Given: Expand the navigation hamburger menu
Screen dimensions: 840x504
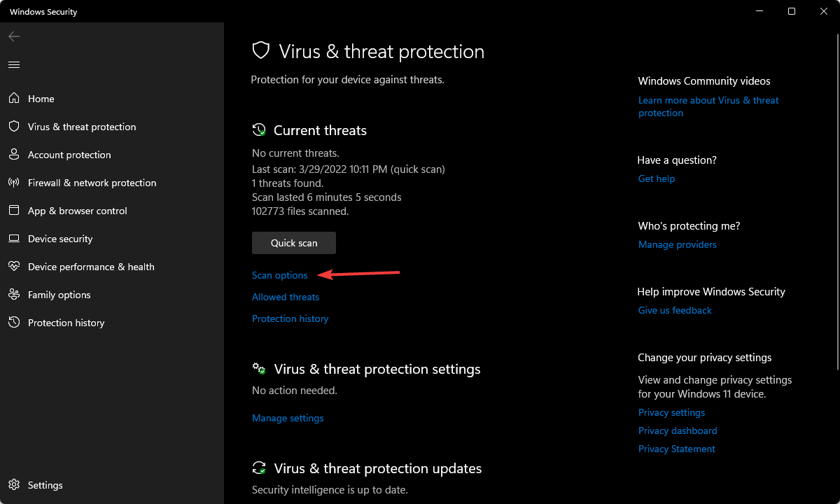Looking at the screenshot, I should 13,64.
